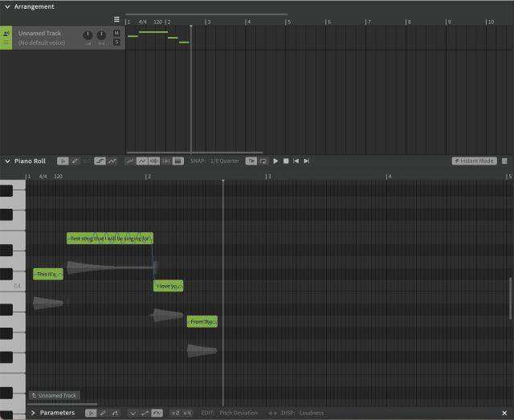514x420 pixels.
Task: Close the Parameters panel
Action: click(504, 413)
